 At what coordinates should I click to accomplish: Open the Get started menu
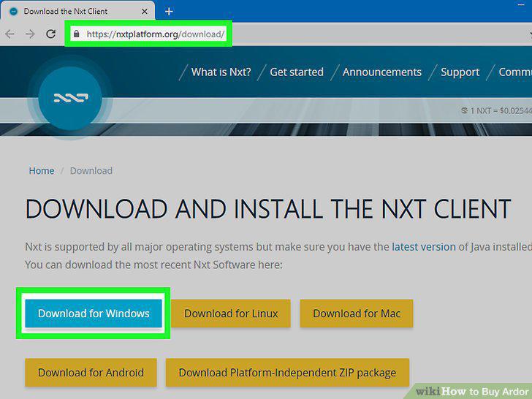click(297, 72)
